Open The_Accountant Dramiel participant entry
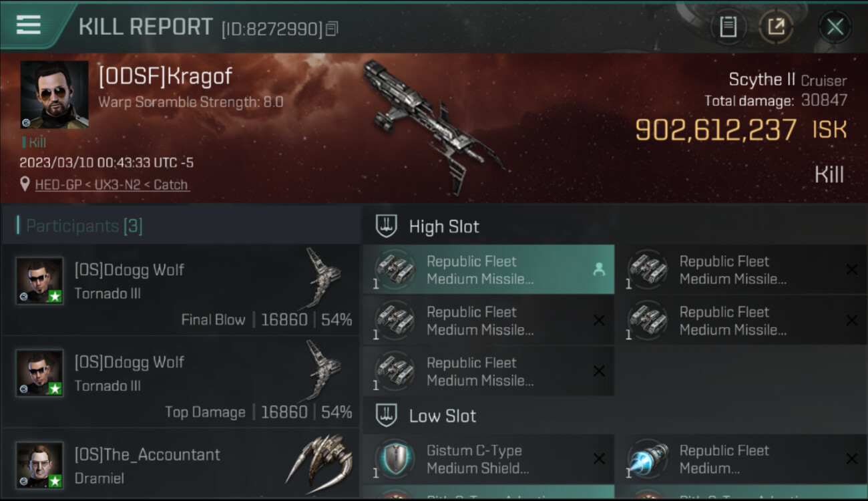Screen dimensions: 868x501 pos(180,464)
